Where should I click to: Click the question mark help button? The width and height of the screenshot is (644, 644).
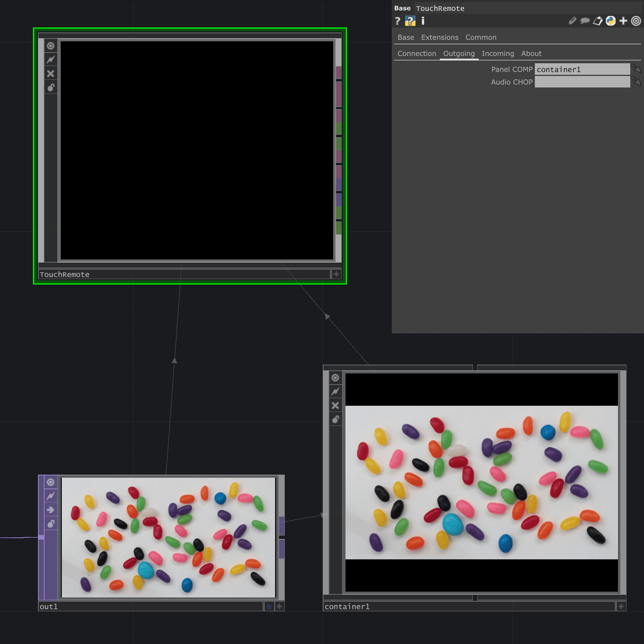pyautogui.click(x=397, y=21)
